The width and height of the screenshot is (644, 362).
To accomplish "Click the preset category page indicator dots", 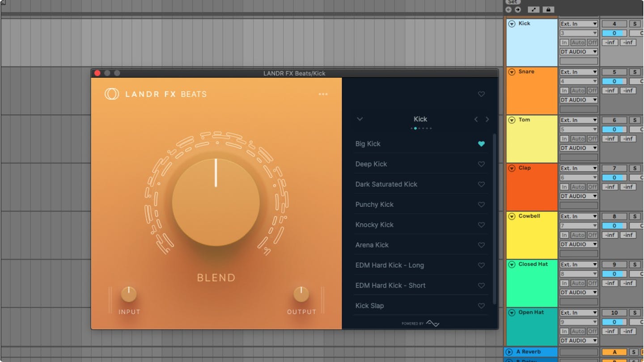I will 421,128.
